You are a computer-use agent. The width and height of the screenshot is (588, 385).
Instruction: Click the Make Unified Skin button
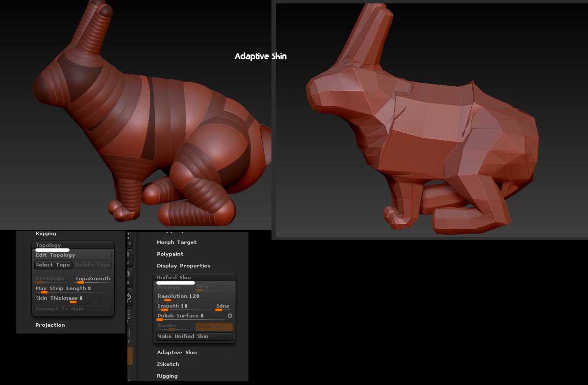pos(194,337)
